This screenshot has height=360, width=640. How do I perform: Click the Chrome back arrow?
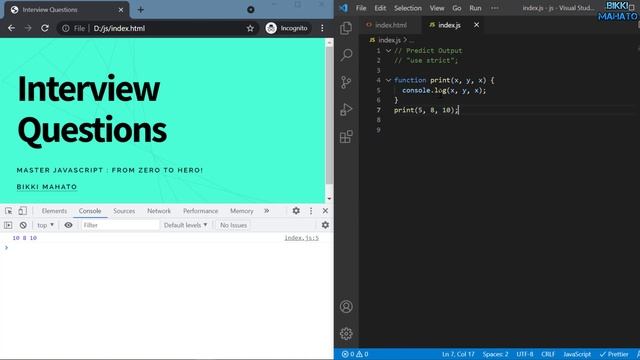click(11, 28)
